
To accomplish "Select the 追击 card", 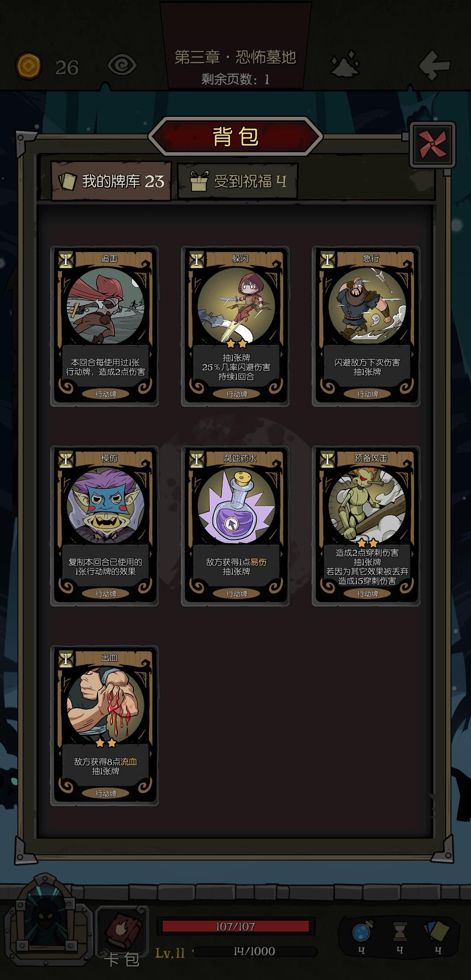I will coord(105,327).
